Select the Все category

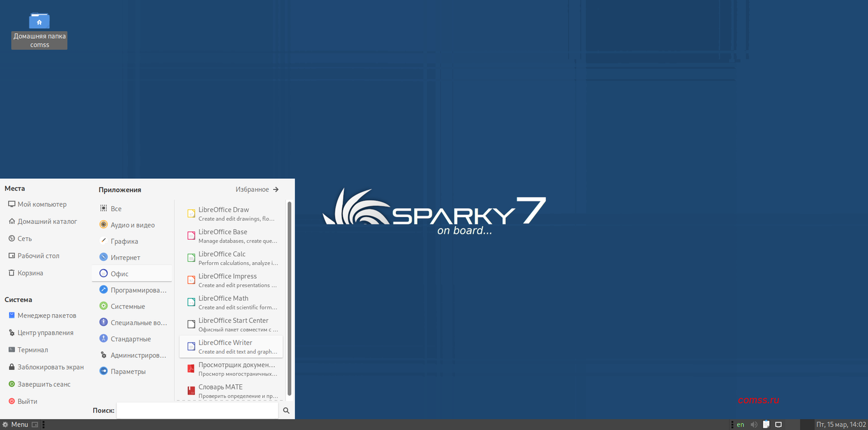pyautogui.click(x=132, y=208)
